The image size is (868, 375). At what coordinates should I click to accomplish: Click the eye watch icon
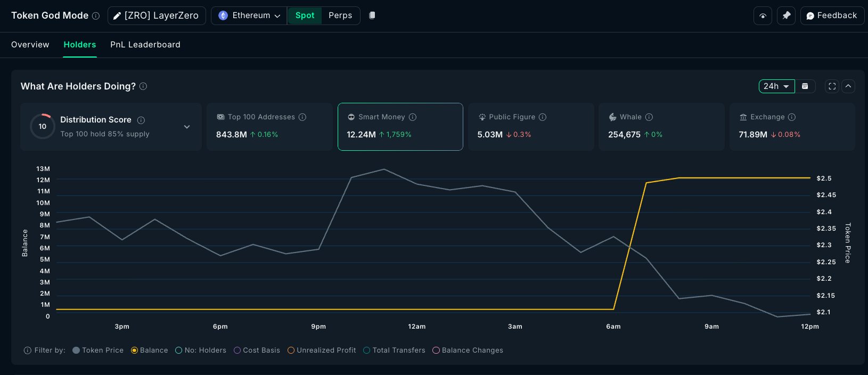pos(763,16)
